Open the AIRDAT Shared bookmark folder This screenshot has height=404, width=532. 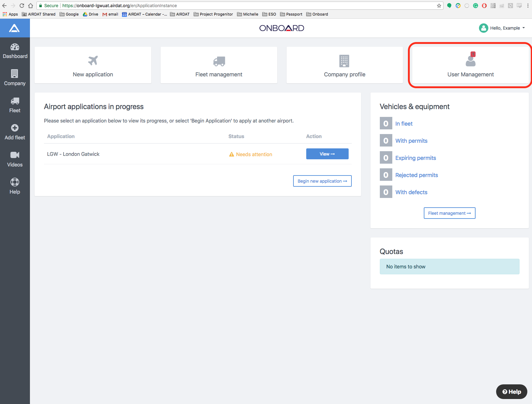point(39,14)
